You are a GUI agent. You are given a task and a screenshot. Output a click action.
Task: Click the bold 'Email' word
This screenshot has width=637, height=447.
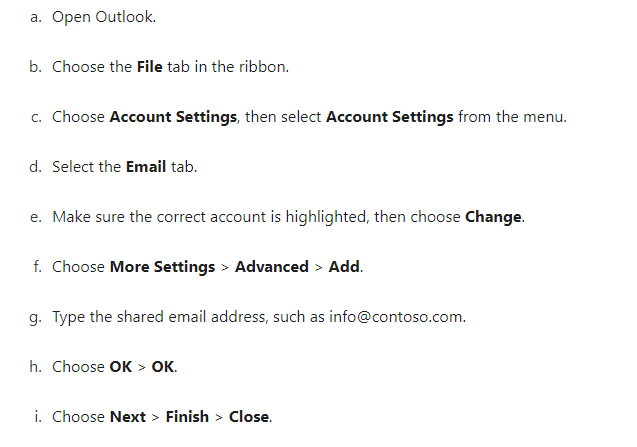coord(146,167)
